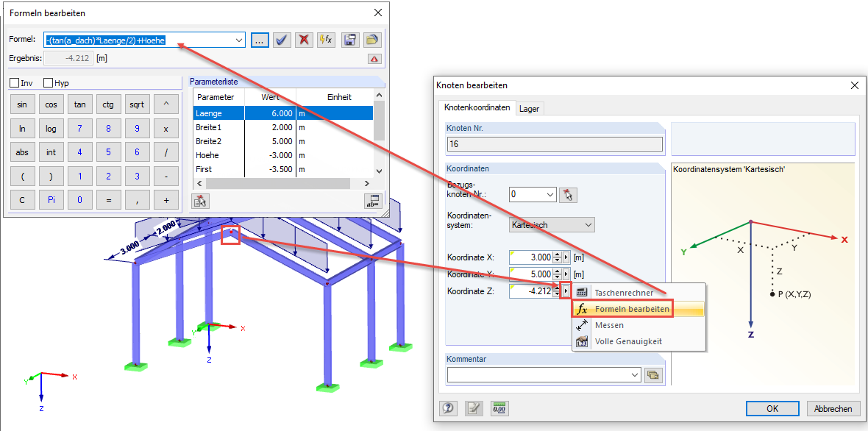Open the arrow menu beside Koordinate Z
868x431 pixels.
(566, 291)
